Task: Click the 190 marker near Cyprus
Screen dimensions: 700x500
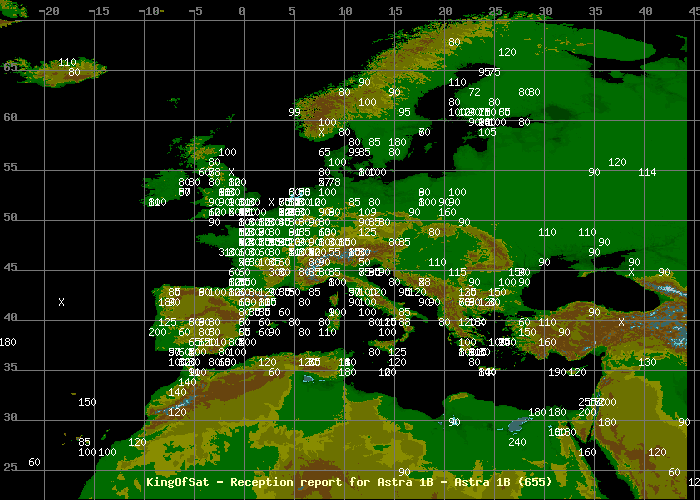Action: [x=557, y=372]
